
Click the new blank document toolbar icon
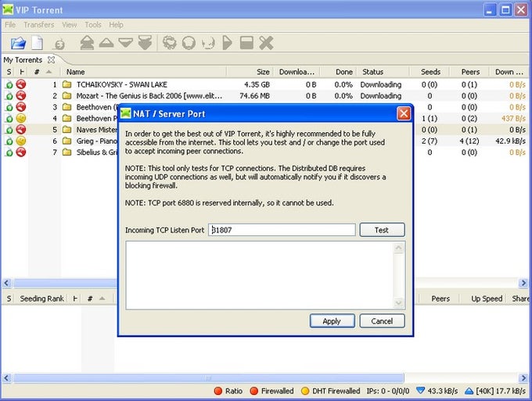click(x=38, y=43)
